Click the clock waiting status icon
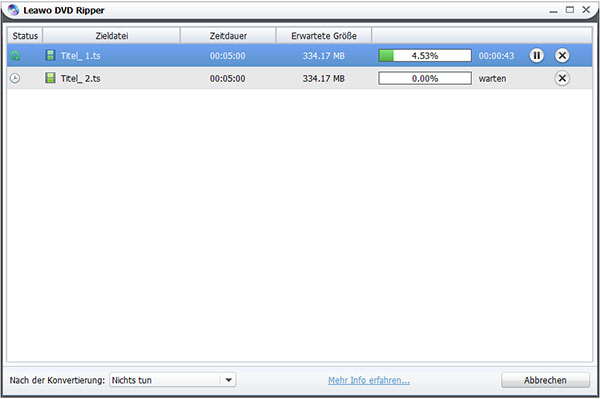The height and width of the screenshot is (399, 600). tap(15, 78)
